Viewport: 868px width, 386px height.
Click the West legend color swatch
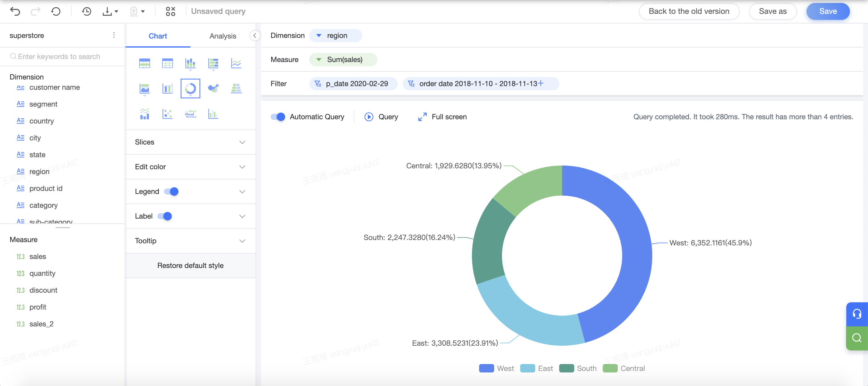coord(486,368)
